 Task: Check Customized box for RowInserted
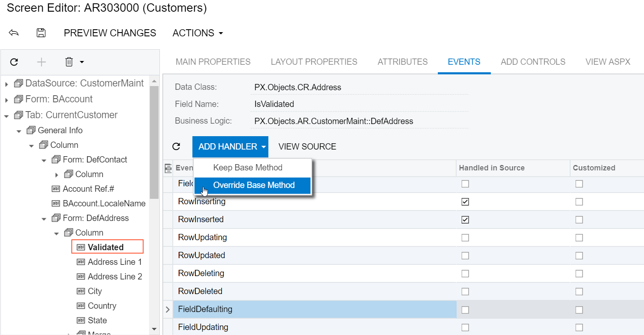coord(579,220)
